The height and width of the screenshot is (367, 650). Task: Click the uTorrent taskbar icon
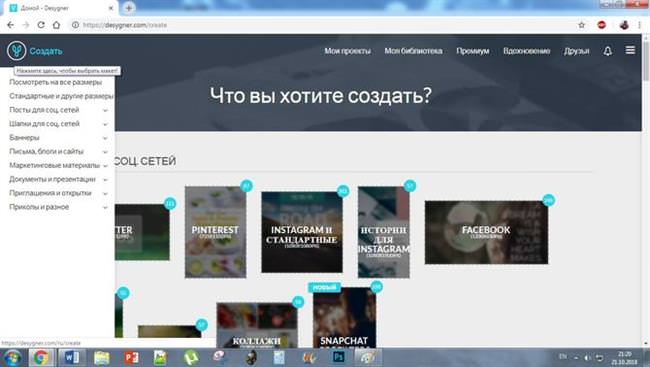coord(191,357)
